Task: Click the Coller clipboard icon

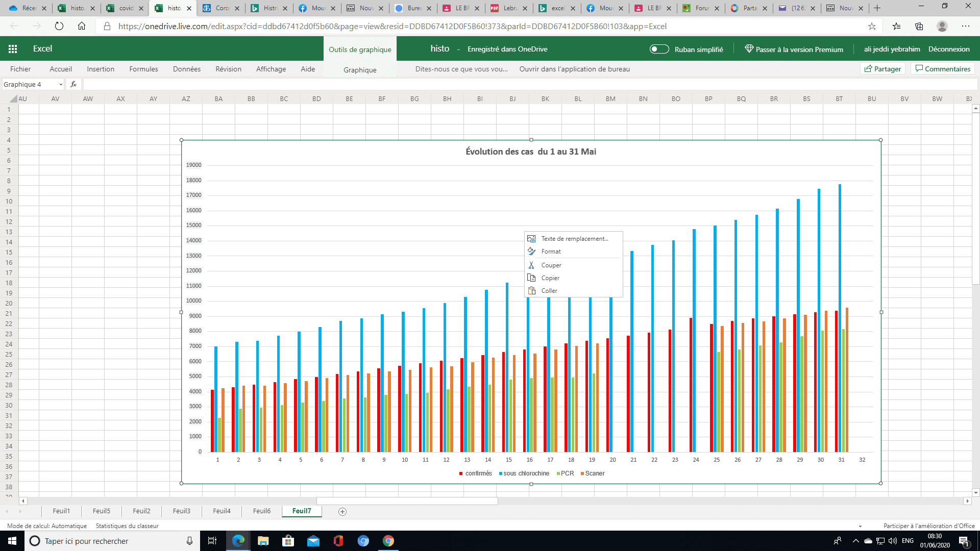Action: [531, 291]
